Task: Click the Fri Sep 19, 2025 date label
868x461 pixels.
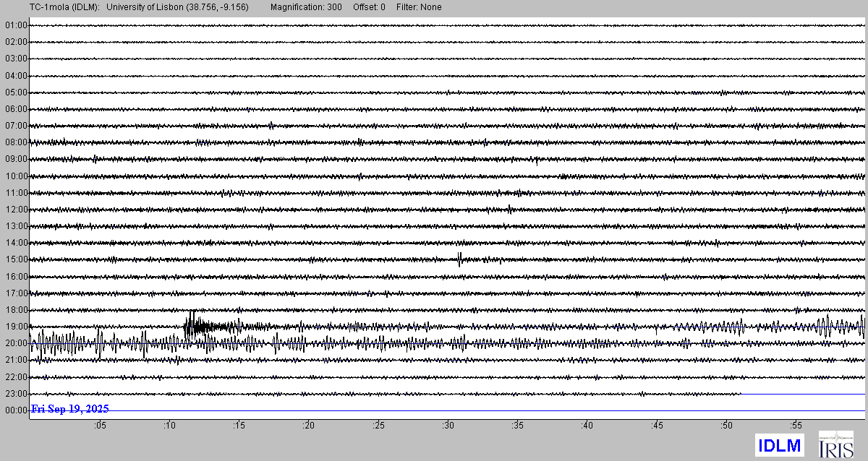Action: click(69, 409)
